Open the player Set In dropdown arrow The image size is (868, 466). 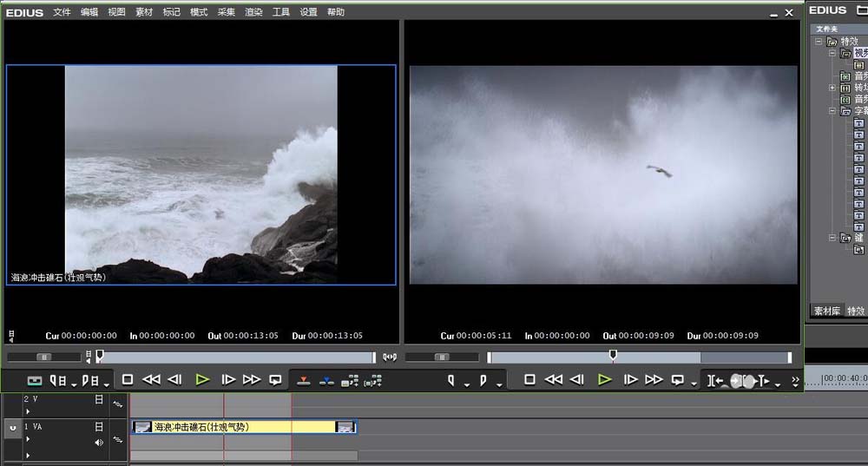pos(74,384)
